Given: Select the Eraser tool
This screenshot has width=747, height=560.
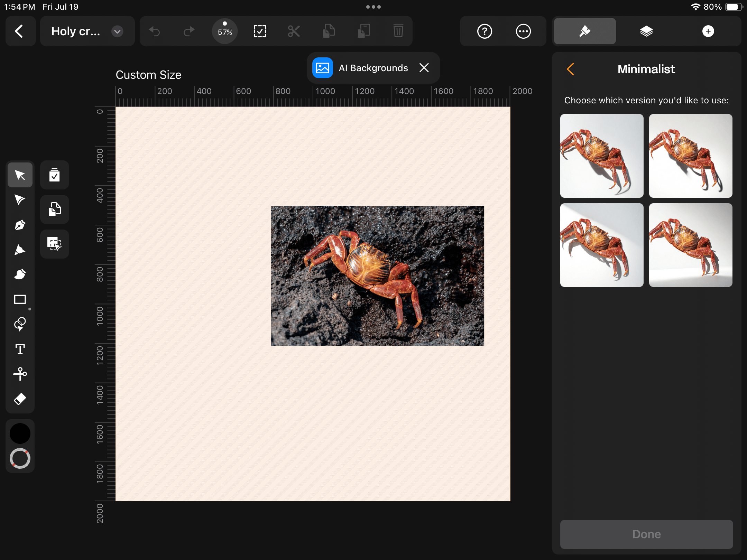Looking at the screenshot, I should [x=20, y=399].
